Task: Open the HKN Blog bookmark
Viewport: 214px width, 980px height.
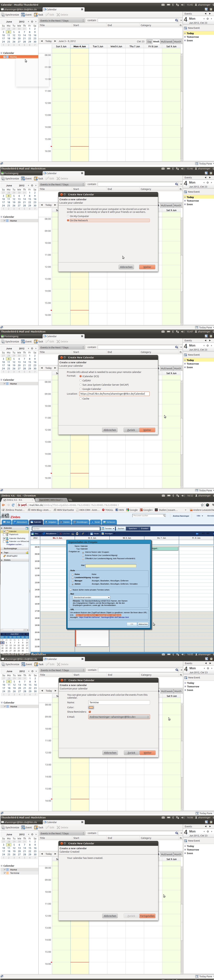Action: click(39, 510)
